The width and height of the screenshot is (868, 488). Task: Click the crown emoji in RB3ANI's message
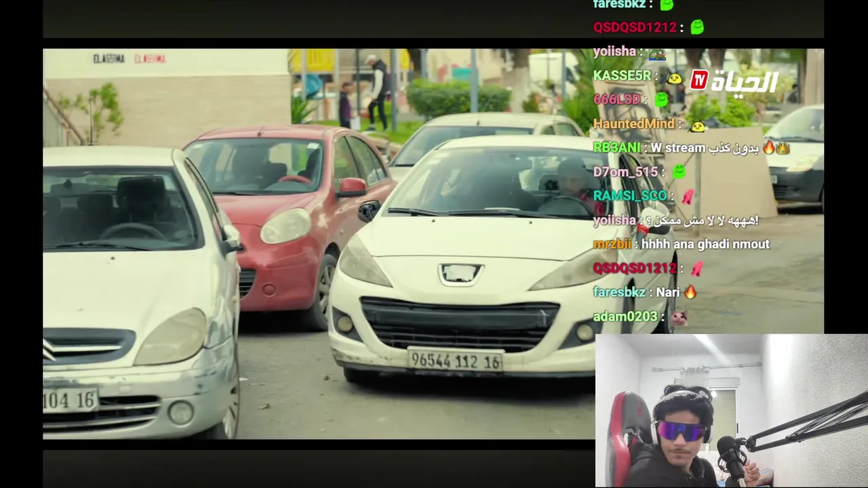783,148
